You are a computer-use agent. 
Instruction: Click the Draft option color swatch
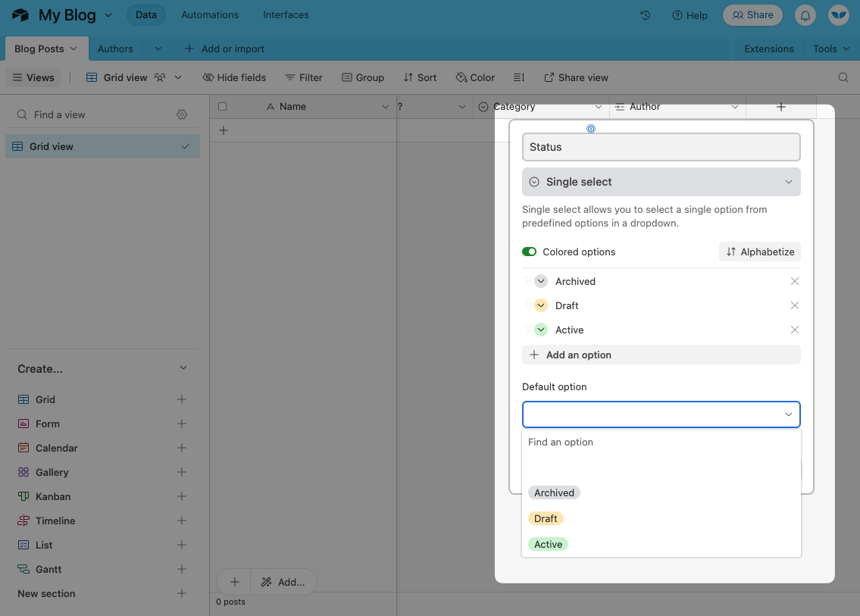coord(541,305)
